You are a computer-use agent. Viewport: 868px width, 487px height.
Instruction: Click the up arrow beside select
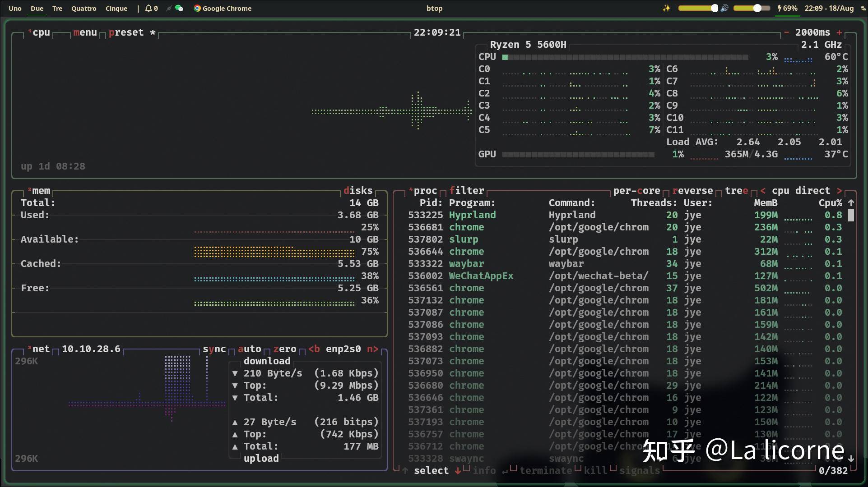(x=405, y=471)
